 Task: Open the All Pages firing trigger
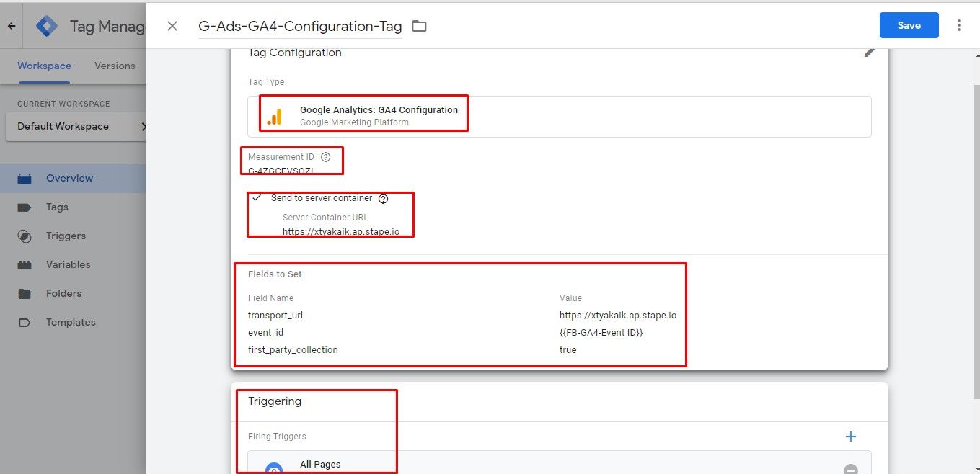[x=559, y=462]
